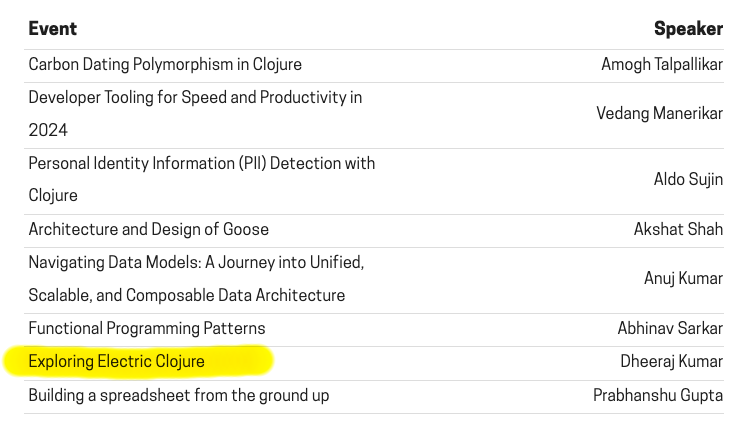Viewport: 752px width, 432px height.
Task: Click the Speaker column header
Action: (x=688, y=29)
